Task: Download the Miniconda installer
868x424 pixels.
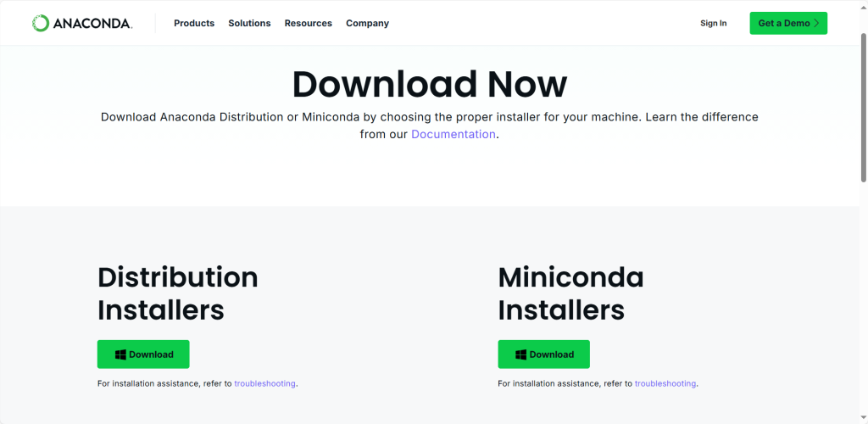Action: click(543, 354)
